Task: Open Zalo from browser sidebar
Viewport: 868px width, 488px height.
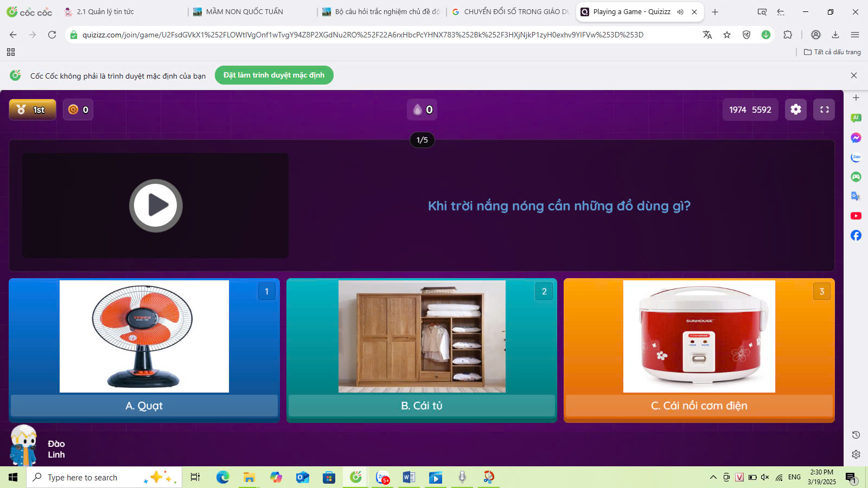Action: point(856,157)
